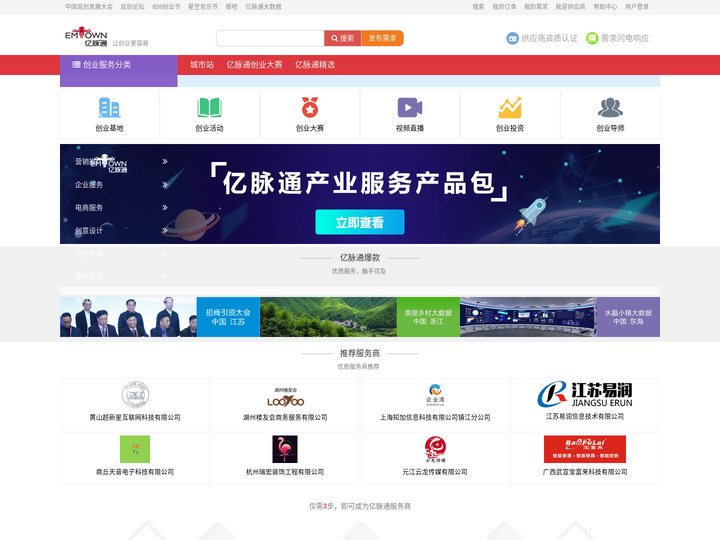This screenshot has width=720, height=540.
Task: Open 元江云龙传媒有限公司 company name
Action: click(435, 472)
